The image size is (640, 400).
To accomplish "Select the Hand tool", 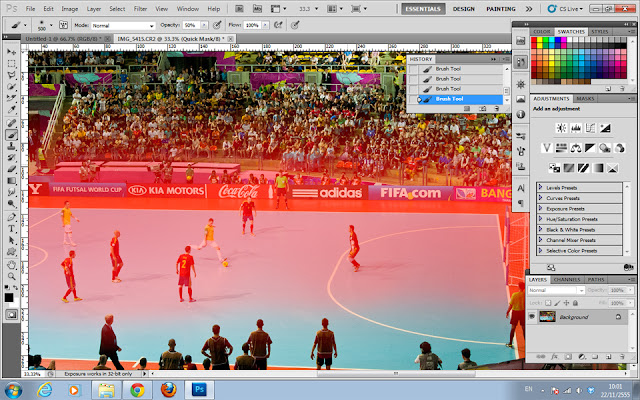I will click(11, 265).
